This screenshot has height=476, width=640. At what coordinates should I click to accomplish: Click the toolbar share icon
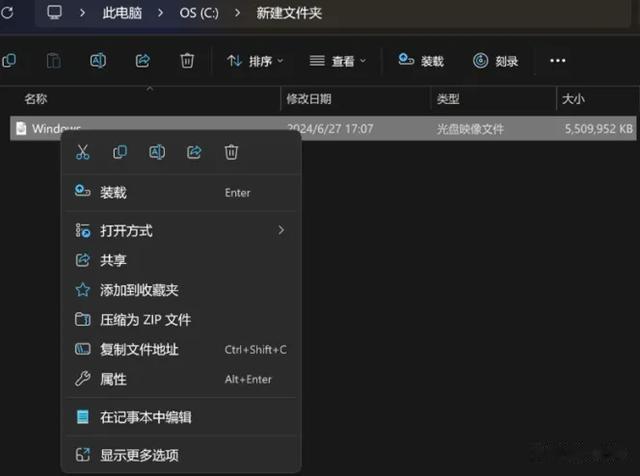(142, 61)
